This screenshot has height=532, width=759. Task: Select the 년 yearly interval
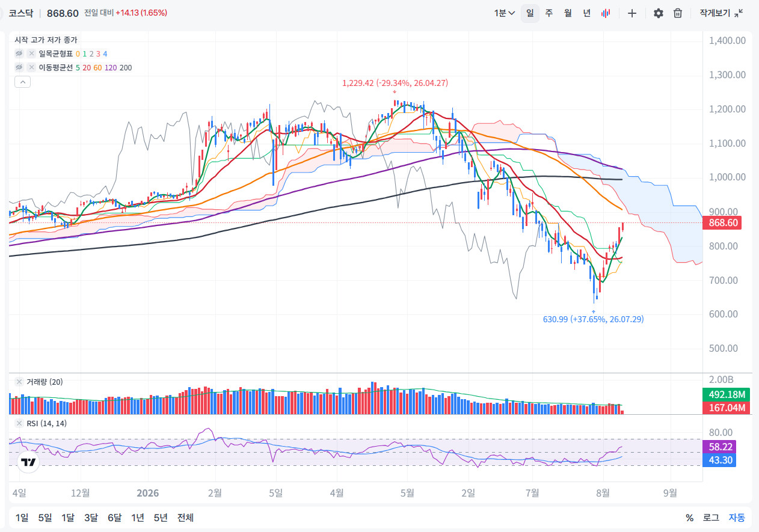(587, 13)
